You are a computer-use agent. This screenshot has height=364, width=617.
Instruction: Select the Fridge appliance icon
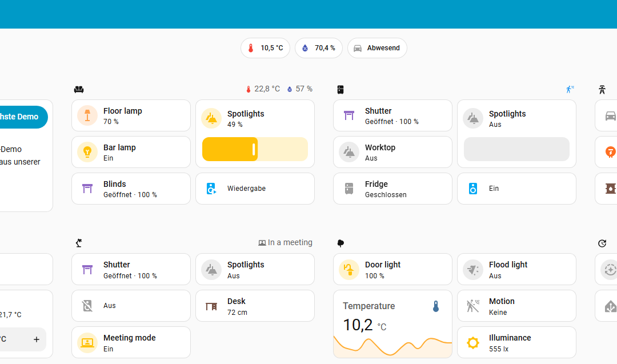point(348,189)
